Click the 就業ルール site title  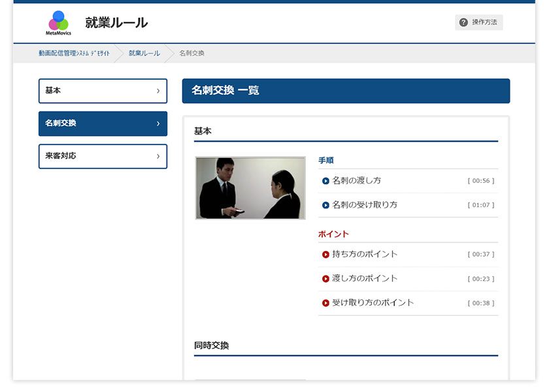coord(116,23)
